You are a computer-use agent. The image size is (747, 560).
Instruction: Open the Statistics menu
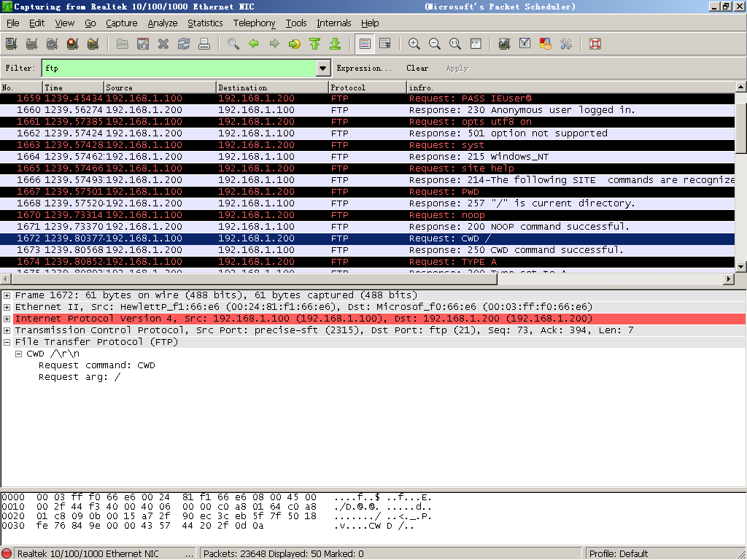pyautogui.click(x=205, y=23)
